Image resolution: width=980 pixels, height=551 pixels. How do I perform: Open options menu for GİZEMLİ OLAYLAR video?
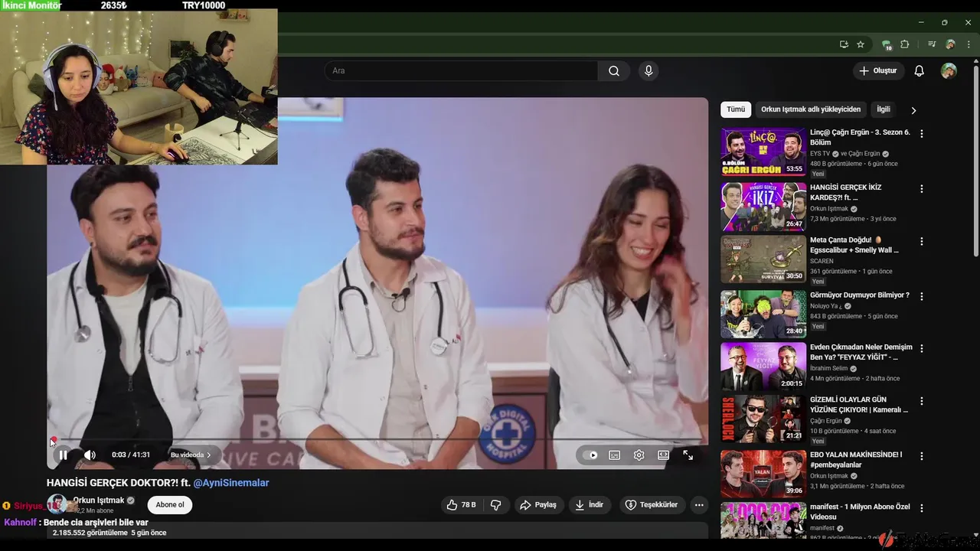pos(922,401)
